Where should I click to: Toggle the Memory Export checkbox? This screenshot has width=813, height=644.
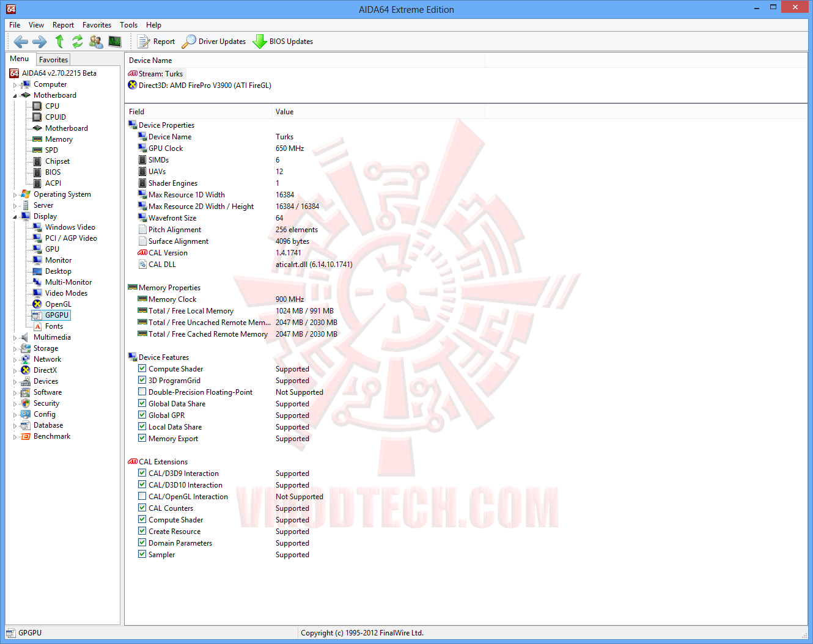[x=142, y=439]
